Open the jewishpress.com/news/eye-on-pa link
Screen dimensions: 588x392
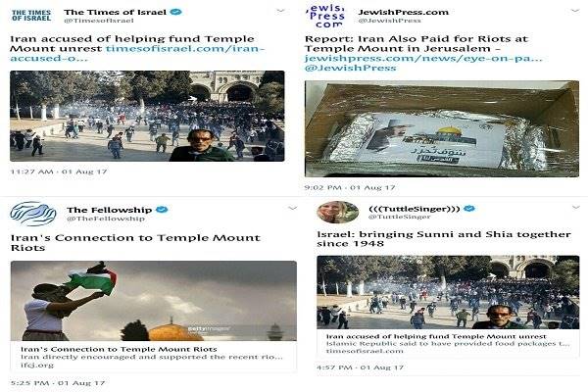tap(423, 58)
